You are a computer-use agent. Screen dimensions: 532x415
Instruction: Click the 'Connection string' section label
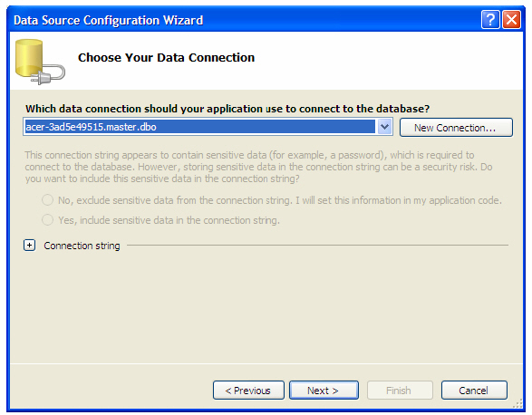(82, 246)
